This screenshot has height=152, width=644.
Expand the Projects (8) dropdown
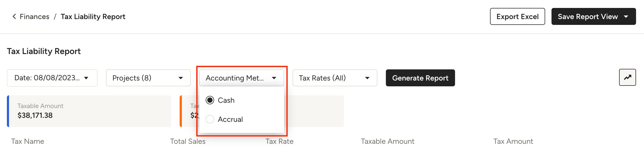132,78
